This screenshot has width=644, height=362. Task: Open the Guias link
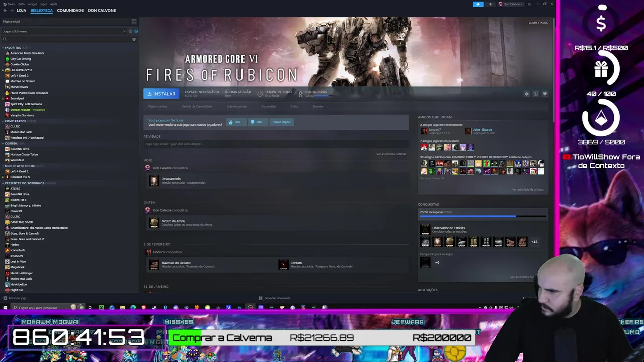(x=294, y=106)
